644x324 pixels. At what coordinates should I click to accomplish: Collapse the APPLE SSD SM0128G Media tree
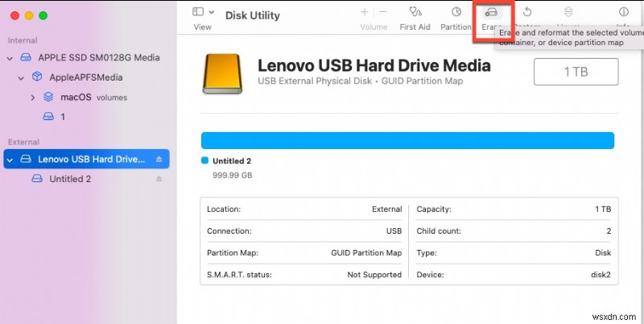pyautogui.click(x=10, y=58)
